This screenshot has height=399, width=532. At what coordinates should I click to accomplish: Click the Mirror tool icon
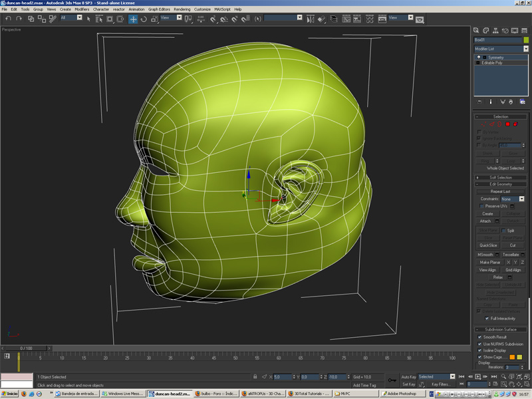click(310, 19)
